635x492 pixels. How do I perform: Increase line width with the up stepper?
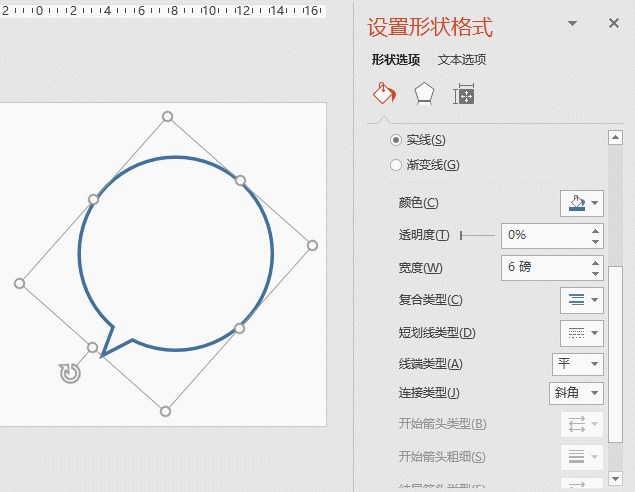596,262
